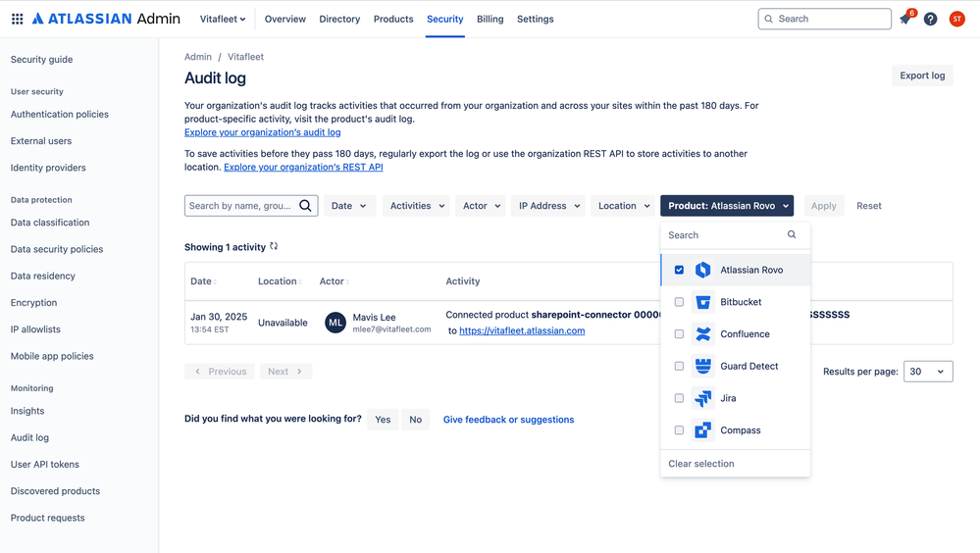
Task: Focus the top-right Search field
Action: (x=824, y=19)
